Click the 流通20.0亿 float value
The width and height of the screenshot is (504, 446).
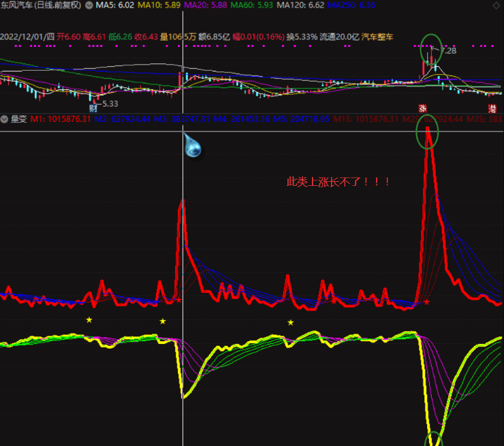click(x=339, y=37)
